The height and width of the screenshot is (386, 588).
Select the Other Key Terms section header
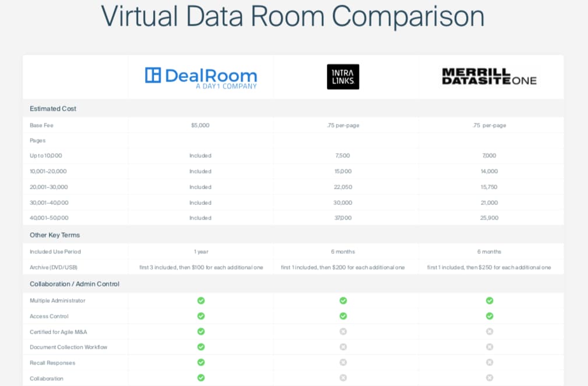(x=55, y=235)
